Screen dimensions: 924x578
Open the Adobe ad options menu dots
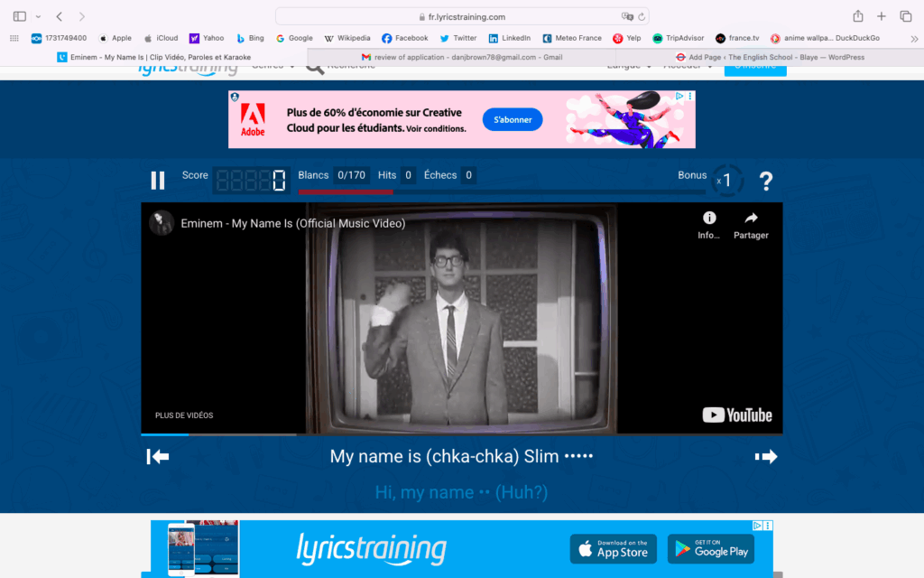coord(690,96)
